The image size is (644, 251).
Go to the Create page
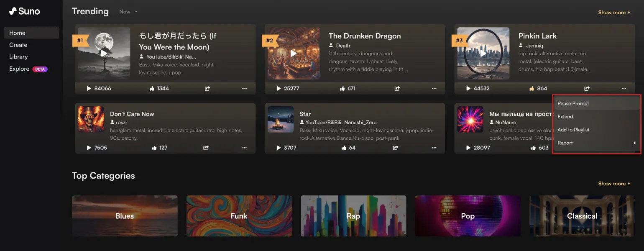(x=18, y=45)
